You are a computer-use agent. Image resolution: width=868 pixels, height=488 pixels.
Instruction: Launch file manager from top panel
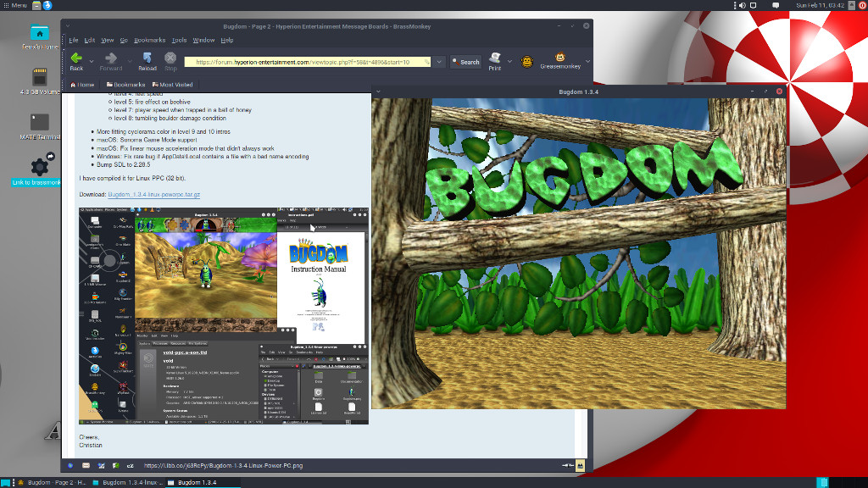36,5
